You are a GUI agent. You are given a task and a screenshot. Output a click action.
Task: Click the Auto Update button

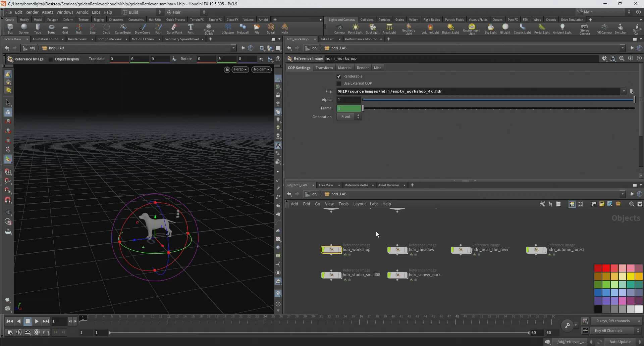620,342
